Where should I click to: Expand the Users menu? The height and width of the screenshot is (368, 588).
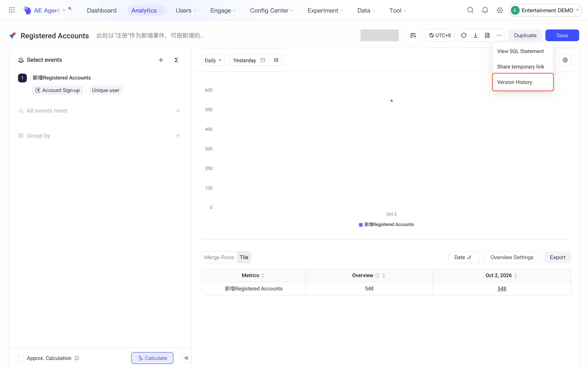click(186, 10)
